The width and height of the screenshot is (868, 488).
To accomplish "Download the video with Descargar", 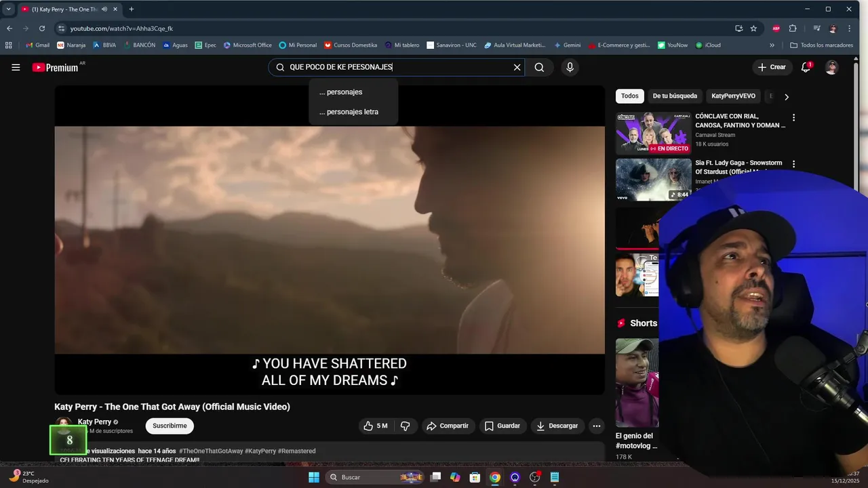I will pos(557,426).
